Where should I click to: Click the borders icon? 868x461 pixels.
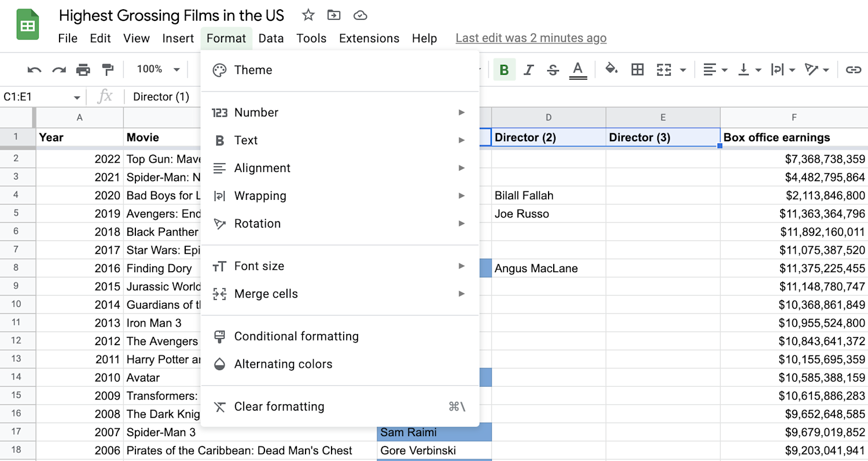pos(637,70)
